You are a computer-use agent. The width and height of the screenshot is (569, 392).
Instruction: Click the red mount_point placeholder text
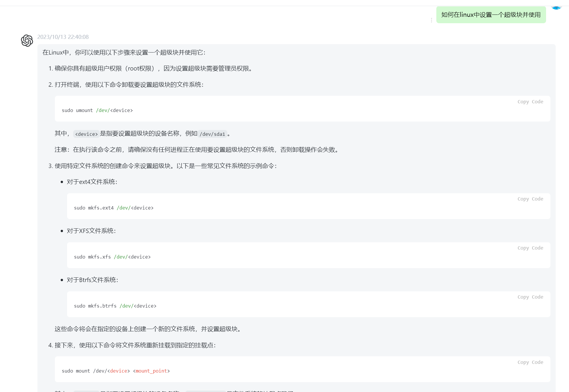(151, 371)
